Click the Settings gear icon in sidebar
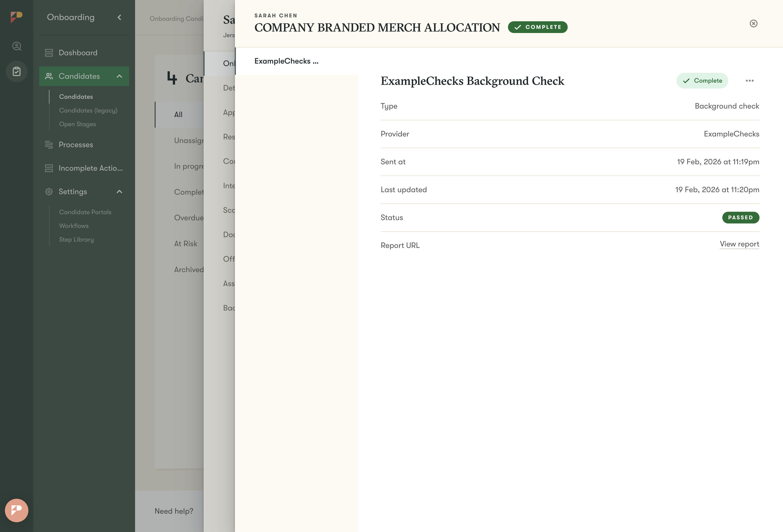 pyautogui.click(x=49, y=192)
